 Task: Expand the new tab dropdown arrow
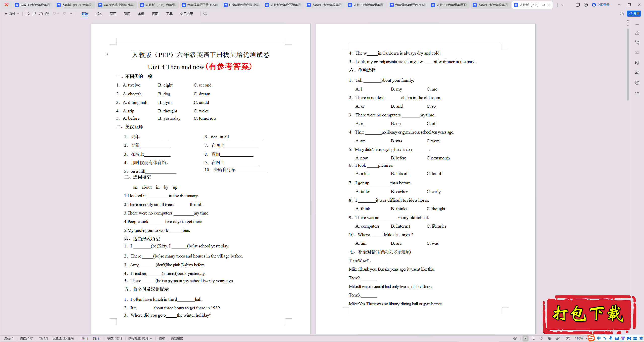[562, 5]
